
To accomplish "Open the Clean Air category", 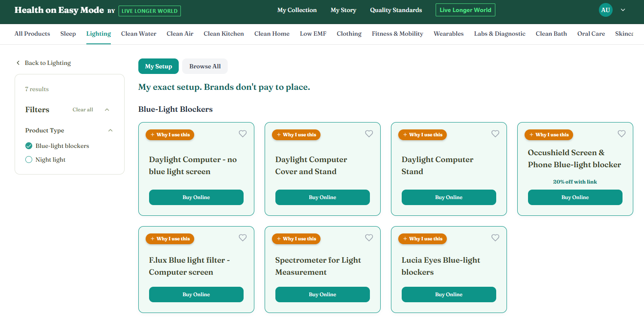I will pyautogui.click(x=180, y=34).
